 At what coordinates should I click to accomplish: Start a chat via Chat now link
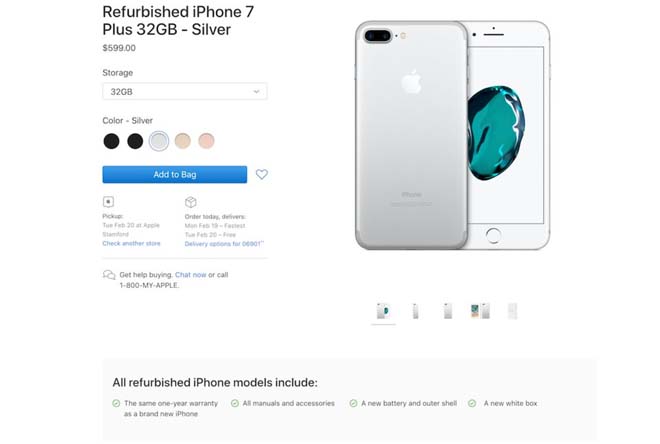pyautogui.click(x=191, y=275)
